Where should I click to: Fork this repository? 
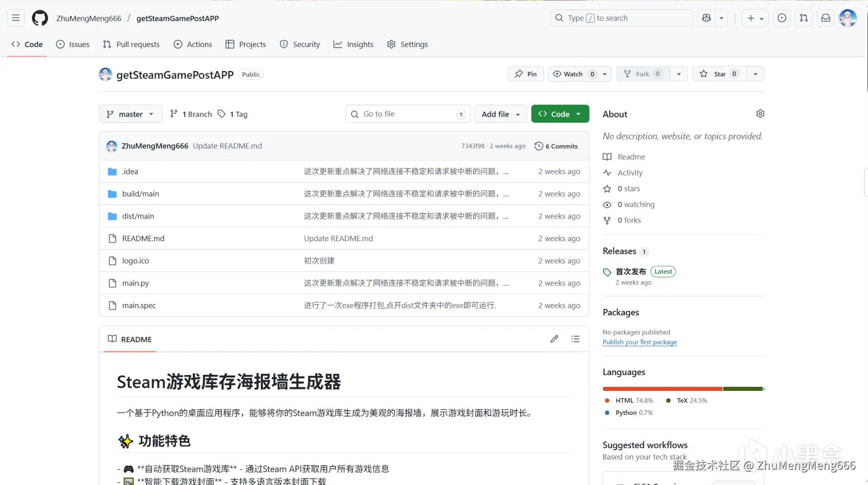pos(643,74)
